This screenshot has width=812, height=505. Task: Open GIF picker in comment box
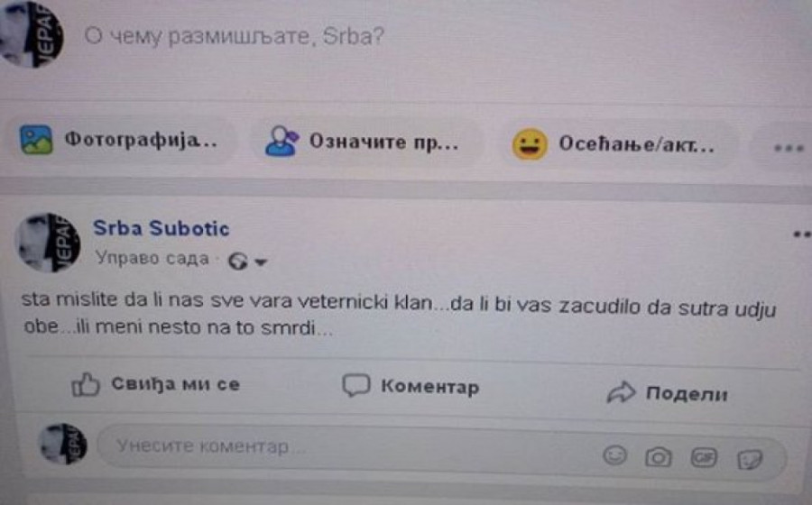pyautogui.click(x=705, y=457)
